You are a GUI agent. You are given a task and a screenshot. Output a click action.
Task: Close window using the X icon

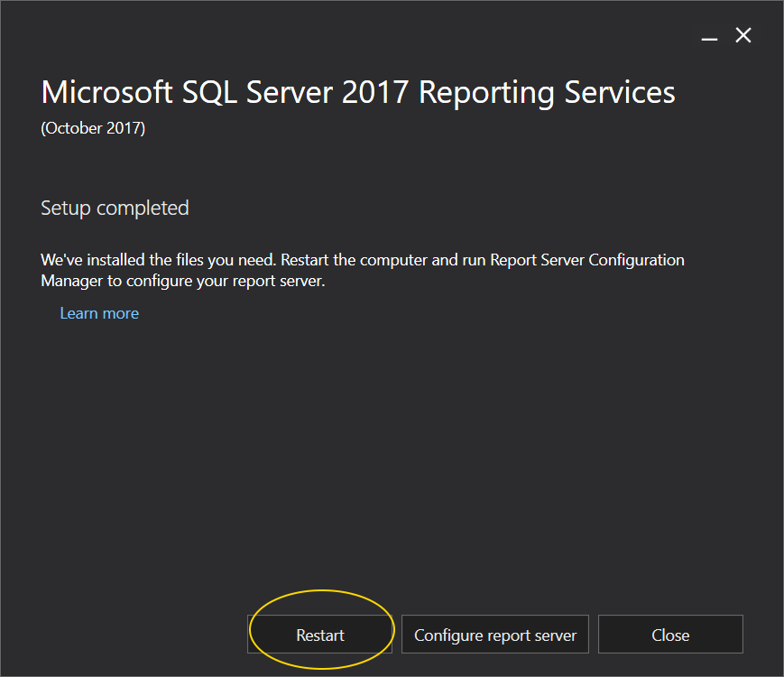743,35
